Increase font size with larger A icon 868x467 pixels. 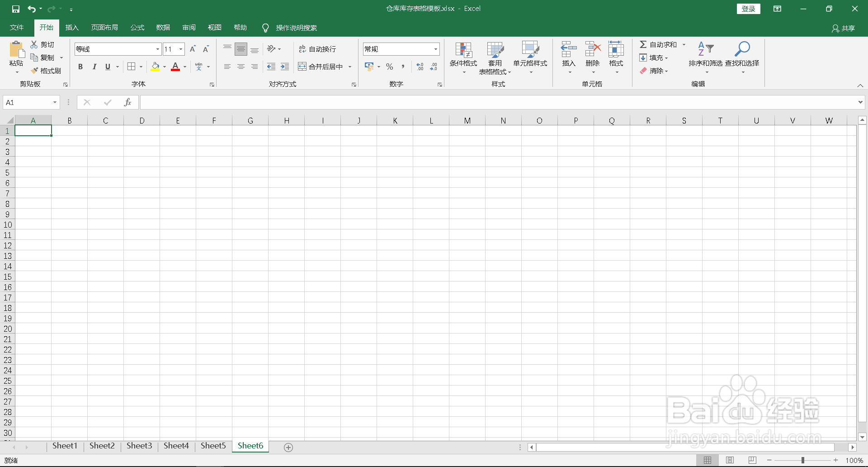tap(193, 49)
